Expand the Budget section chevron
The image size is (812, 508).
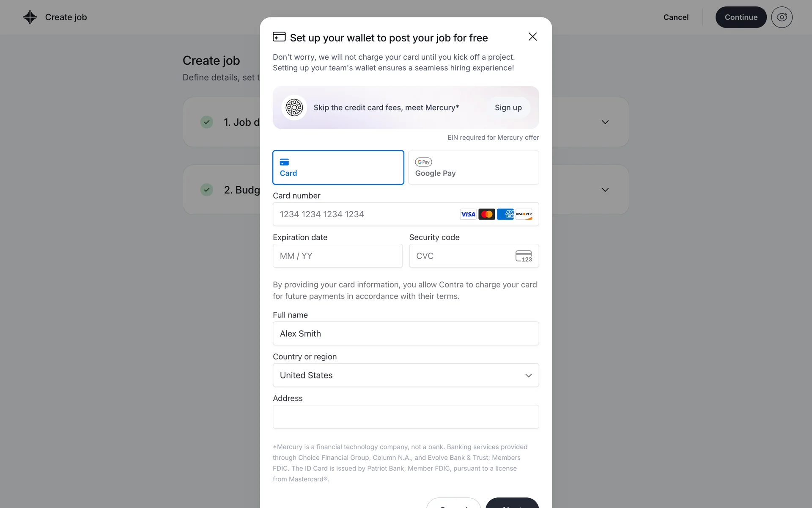(605, 190)
